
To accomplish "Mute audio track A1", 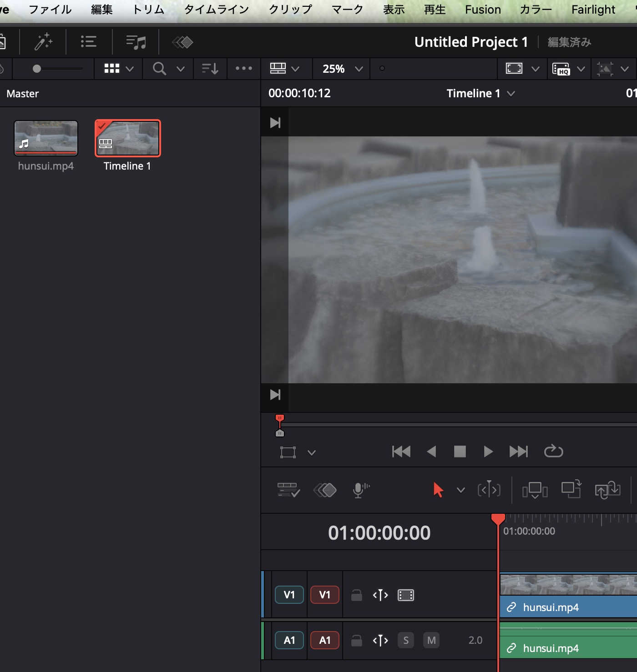I will pyautogui.click(x=431, y=641).
